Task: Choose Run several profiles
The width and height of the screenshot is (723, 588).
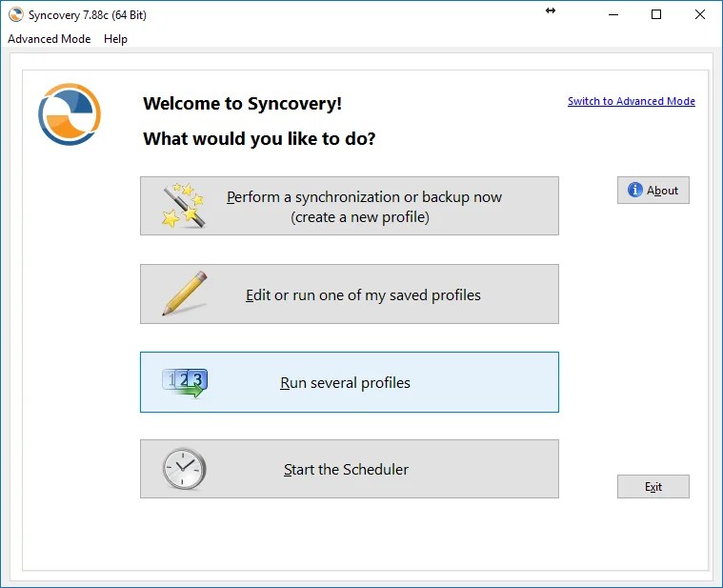Action: (350, 382)
